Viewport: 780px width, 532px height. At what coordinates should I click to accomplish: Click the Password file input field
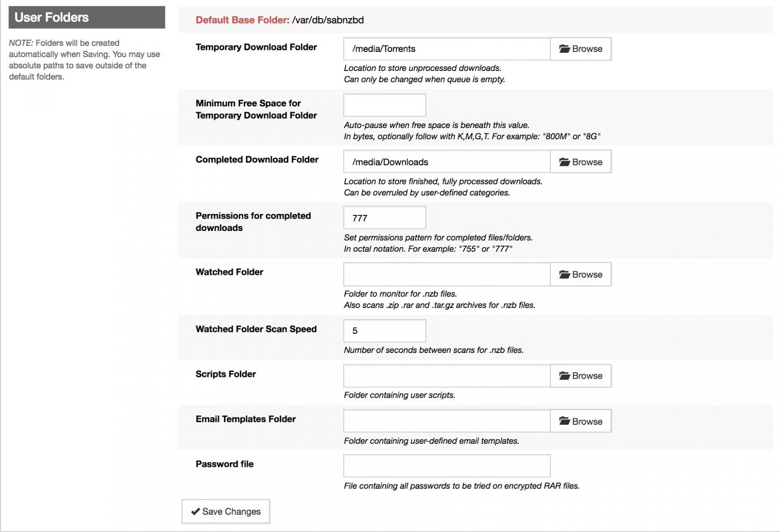pyautogui.click(x=447, y=466)
